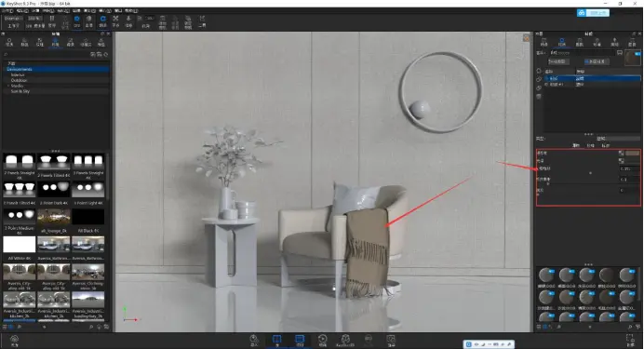
Task: Open the Animation timeline button
Action: click(x=323, y=341)
